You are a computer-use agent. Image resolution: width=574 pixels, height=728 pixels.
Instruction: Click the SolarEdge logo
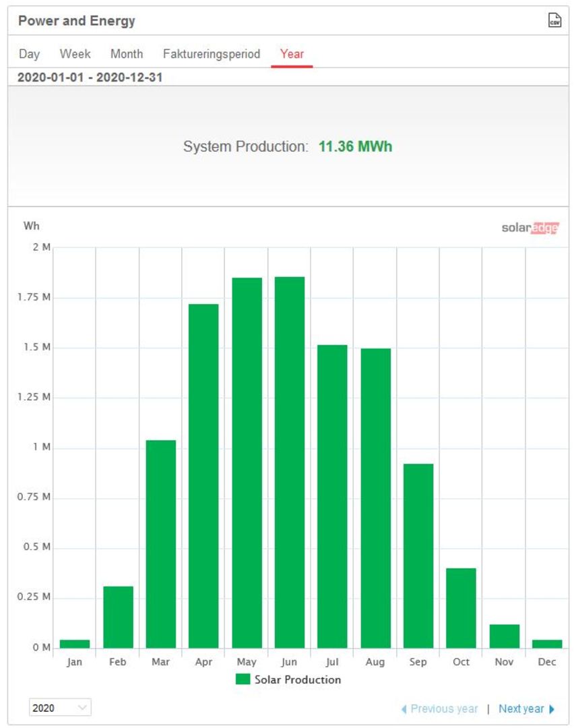530,228
